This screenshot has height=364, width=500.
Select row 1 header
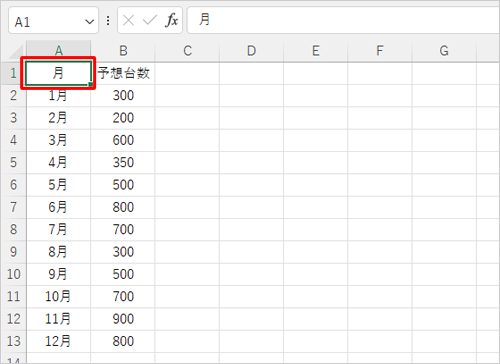pyautogui.click(x=13, y=73)
